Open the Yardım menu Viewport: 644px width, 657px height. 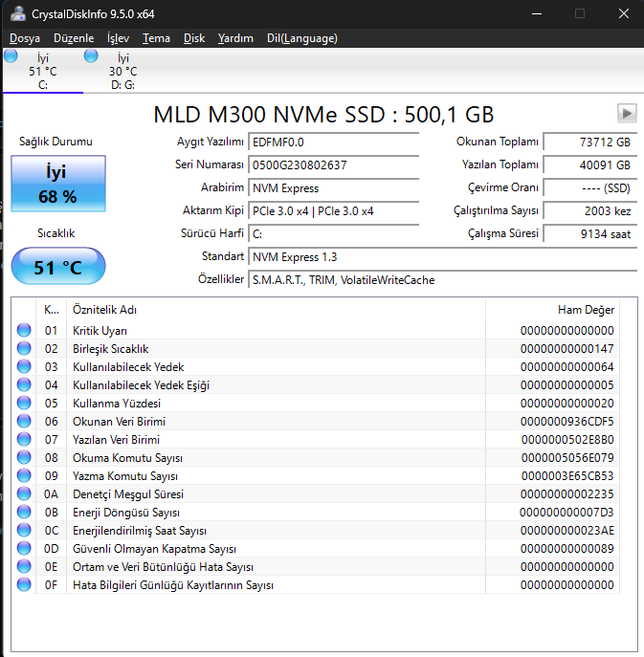(x=235, y=38)
